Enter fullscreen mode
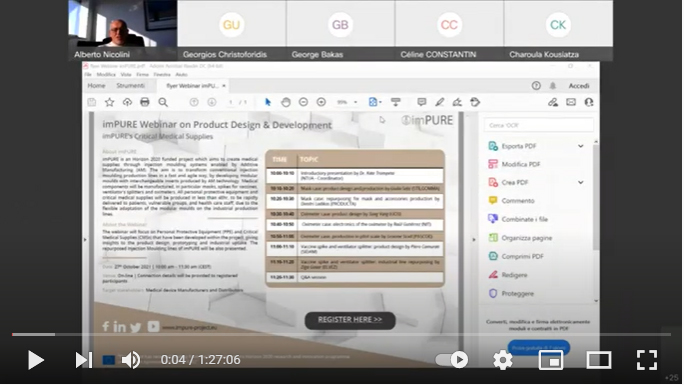The height and width of the screenshot is (385, 684). pos(647,360)
